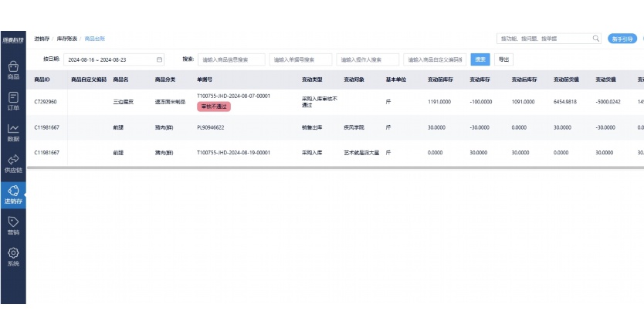The image size is (644, 335).
Task: Click product ID C7292960
Action: [46, 102]
